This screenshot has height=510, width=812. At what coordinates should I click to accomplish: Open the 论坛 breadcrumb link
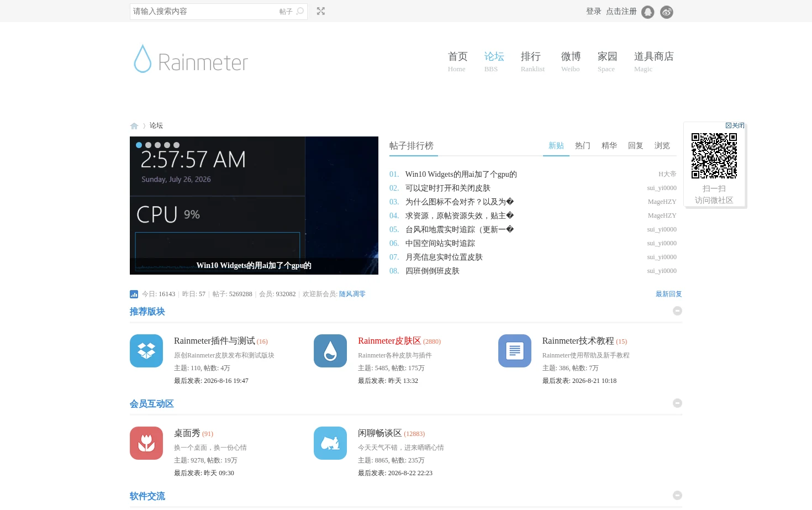point(156,126)
